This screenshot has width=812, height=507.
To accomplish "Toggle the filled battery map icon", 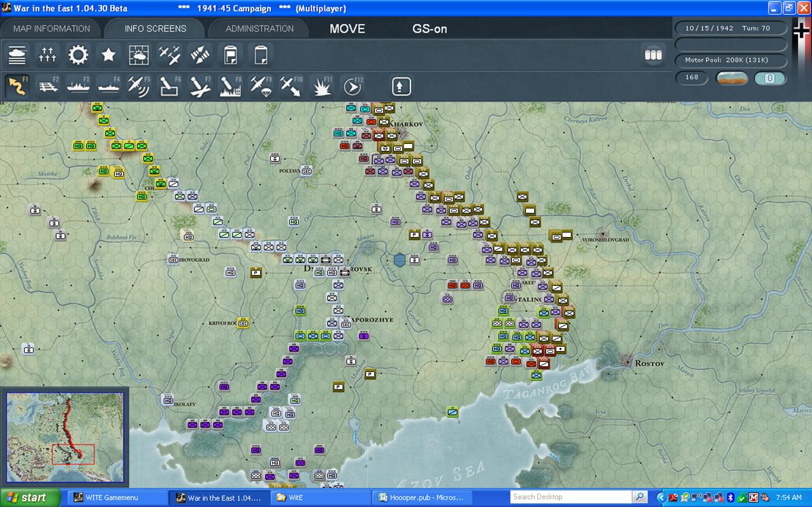I will click(x=230, y=55).
